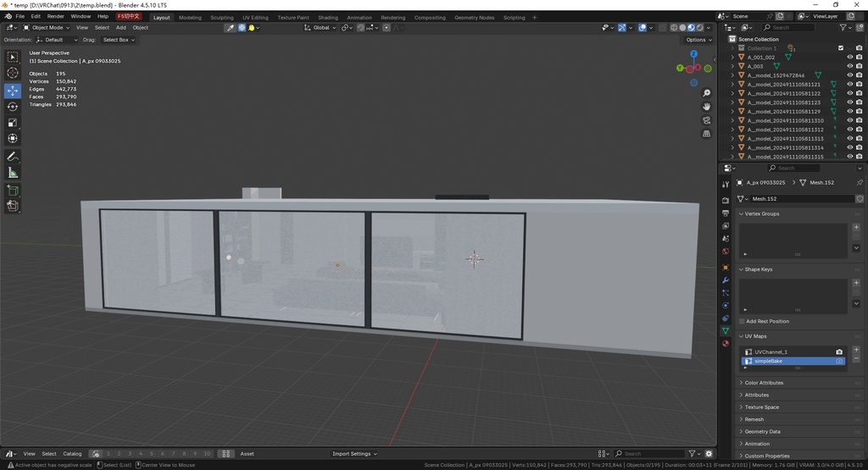Open the Global transform orientation dropdown
This screenshot has height=470, width=868.
point(320,28)
